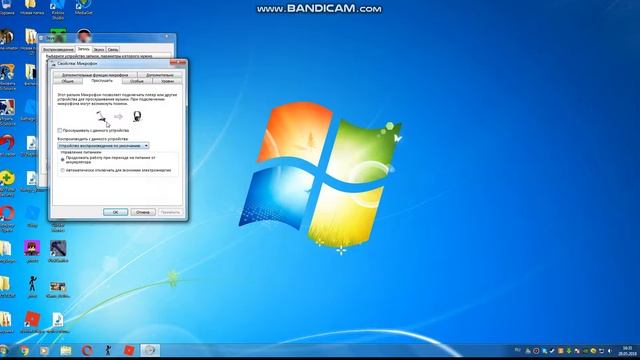Open Opera browser from taskbar

(87, 350)
